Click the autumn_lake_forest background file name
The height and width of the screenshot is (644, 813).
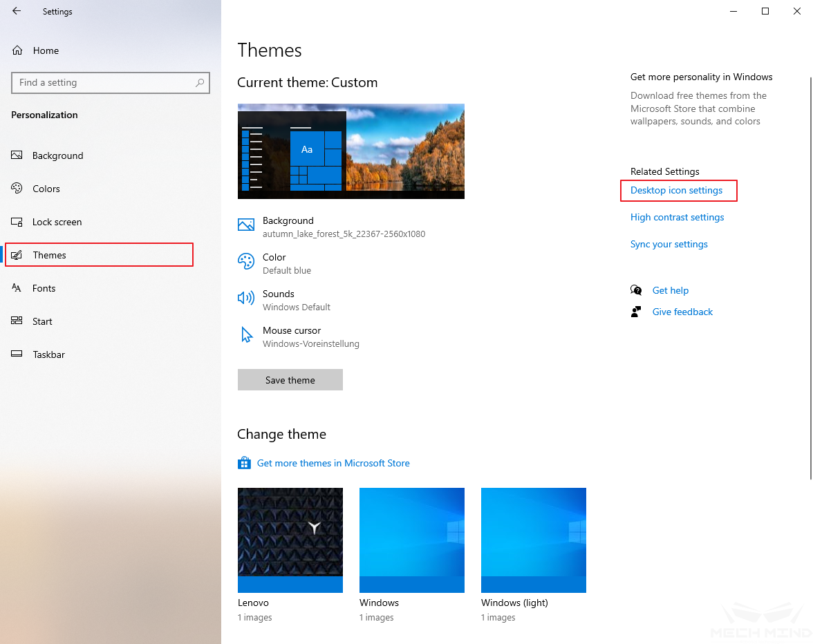click(344, 234)
